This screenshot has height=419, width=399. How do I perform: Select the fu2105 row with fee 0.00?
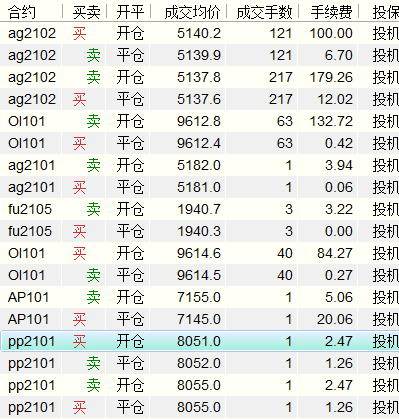coord(199,231)
